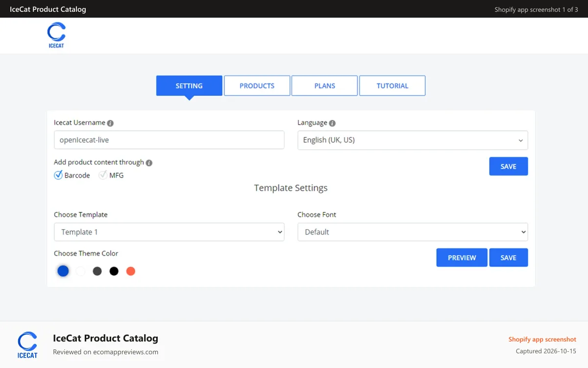The height and width of the screenshot is (368, 588).
Task: Click the 'Shopify app screenshot' footer text
Action: [542, 339]
